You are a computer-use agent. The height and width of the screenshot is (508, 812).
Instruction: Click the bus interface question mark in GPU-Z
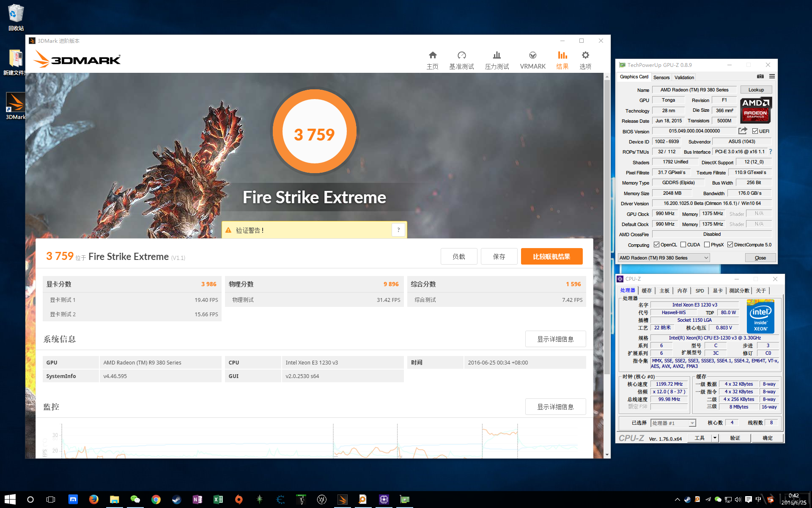[x=771, y=152]
